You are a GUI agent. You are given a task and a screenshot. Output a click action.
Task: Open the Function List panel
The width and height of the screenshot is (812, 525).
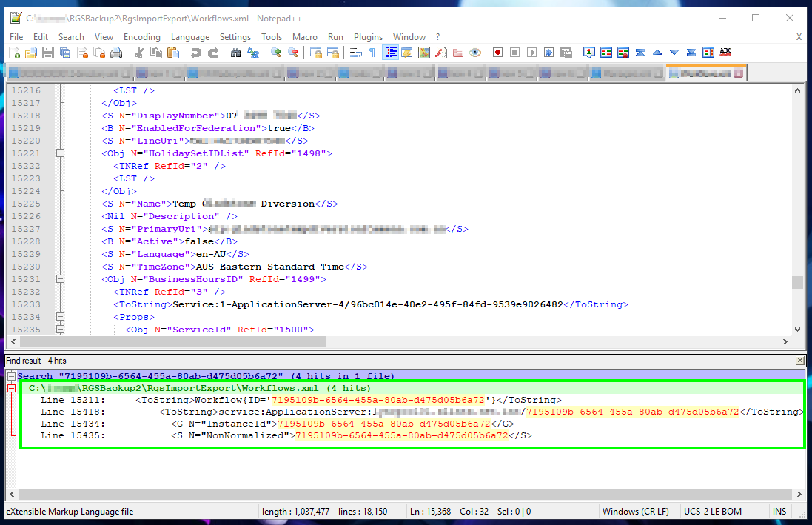coord(441,53)
